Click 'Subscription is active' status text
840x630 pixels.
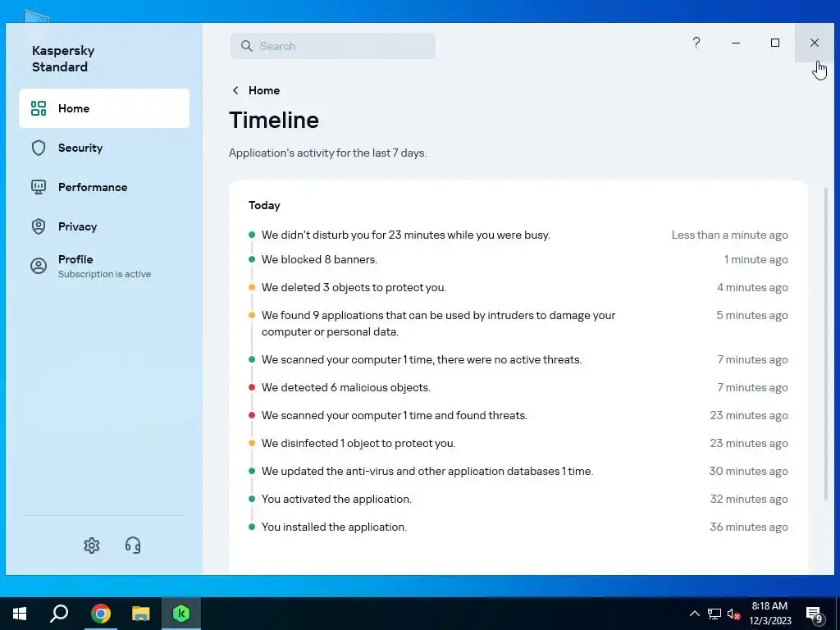tap(104, 274)
